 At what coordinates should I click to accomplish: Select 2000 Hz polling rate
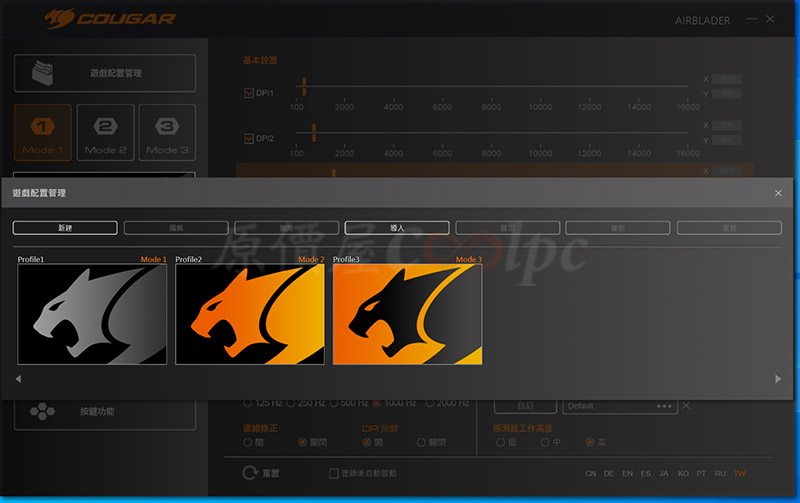pyautogui.click(x=430, y=403)
